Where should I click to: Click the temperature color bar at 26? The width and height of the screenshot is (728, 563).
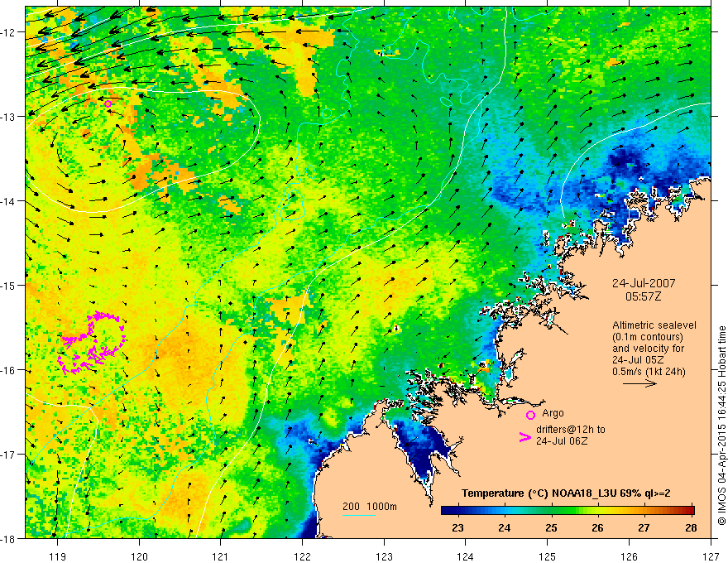[x=598, y=511]
